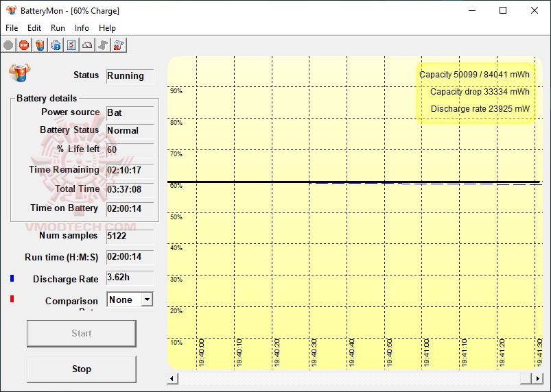Open the Info menu
This screenshot has width=551, height=392.
[x=82, y=28]
